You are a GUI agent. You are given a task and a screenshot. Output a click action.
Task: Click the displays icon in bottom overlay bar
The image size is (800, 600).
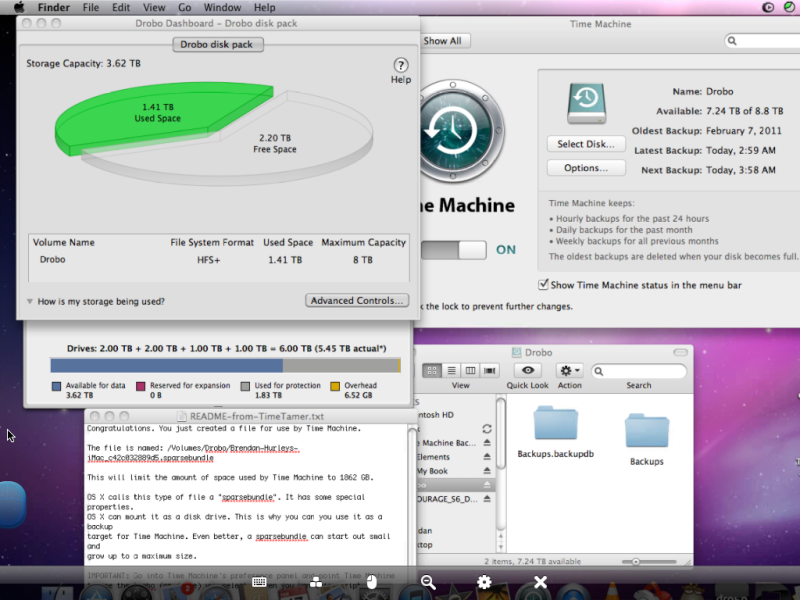click(316, 582)
